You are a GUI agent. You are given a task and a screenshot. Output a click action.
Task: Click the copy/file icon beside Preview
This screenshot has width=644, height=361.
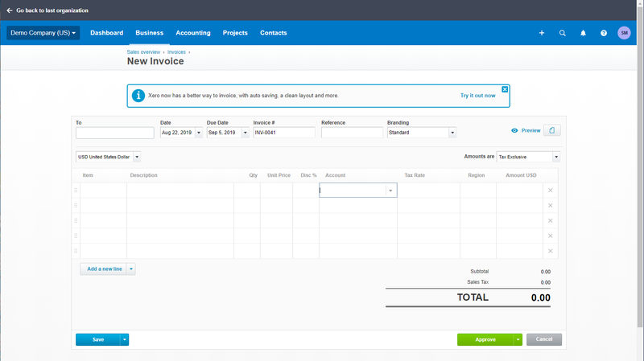click(x=552, y=130)
